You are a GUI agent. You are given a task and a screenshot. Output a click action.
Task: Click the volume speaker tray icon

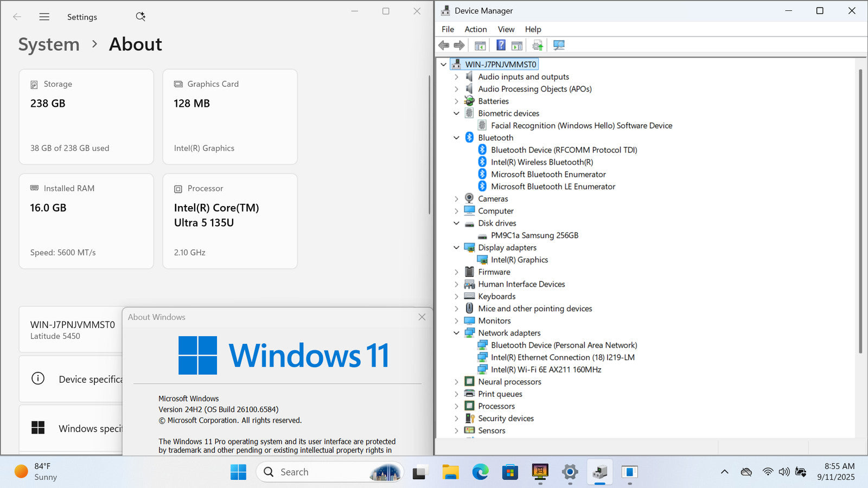784,472
